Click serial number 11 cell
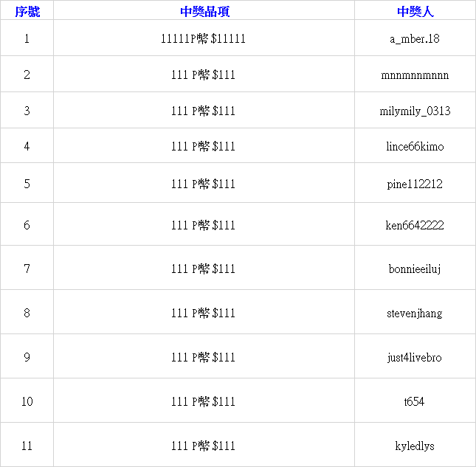The image size is (476, 467). (x=27, y=446)
